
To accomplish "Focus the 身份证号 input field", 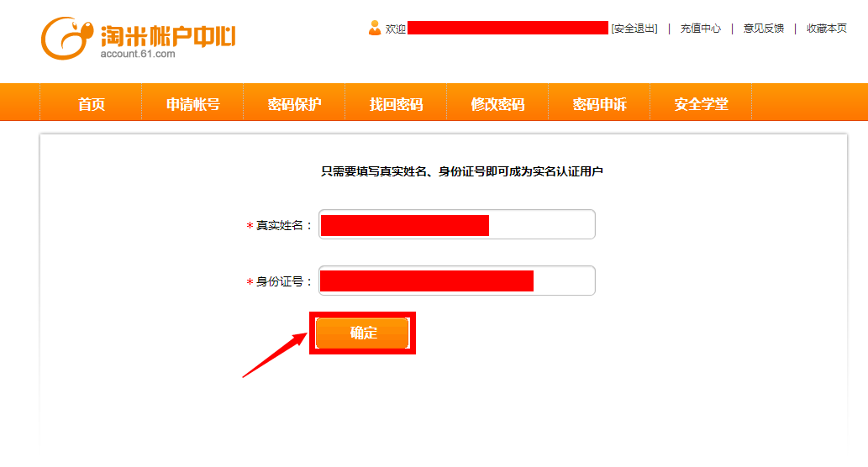I will pos(457,281).
